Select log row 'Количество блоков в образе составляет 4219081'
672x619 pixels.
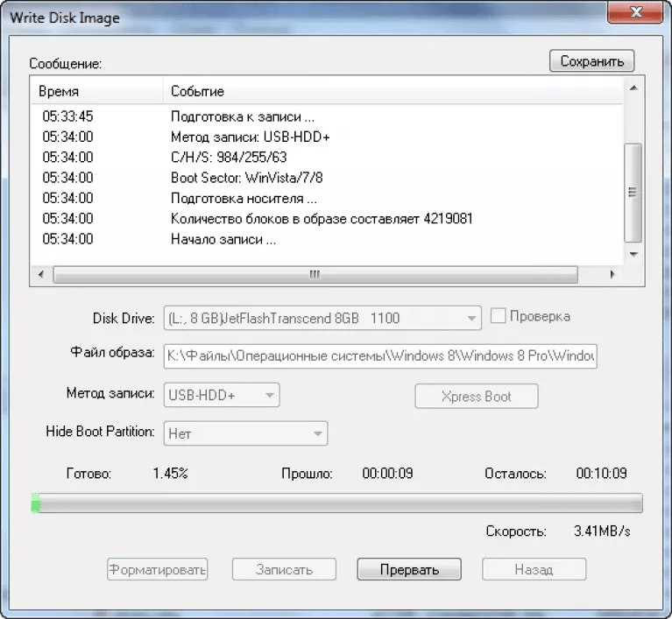(327, 219)
